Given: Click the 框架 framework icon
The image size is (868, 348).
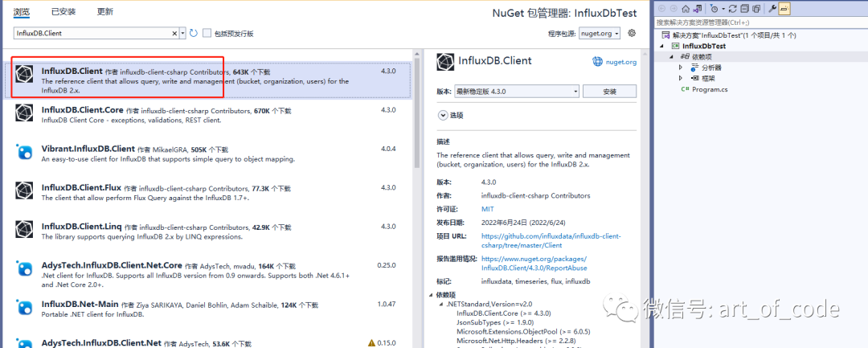Looking at the screenshot, I should 695,78.
